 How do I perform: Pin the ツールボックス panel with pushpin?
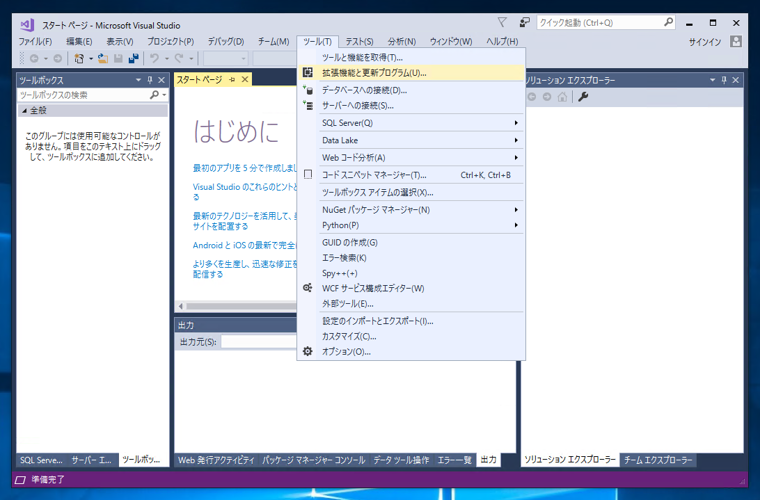coord(150,80)
